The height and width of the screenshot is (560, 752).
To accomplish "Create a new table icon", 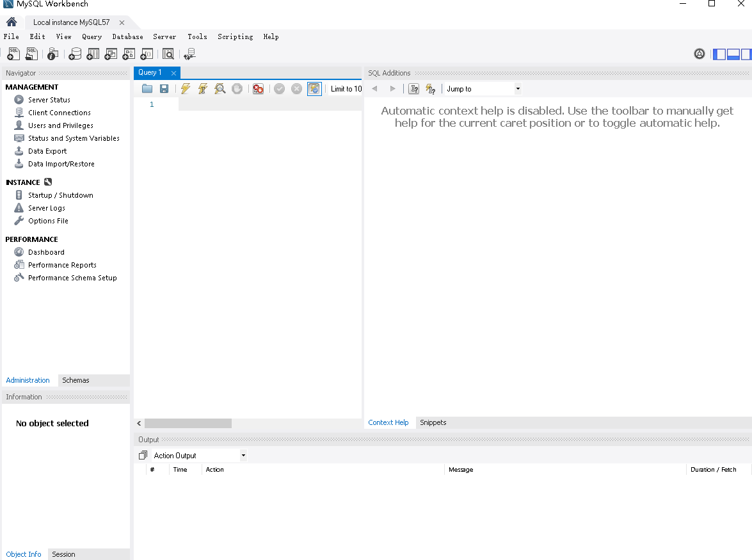I will coord(93,54).
